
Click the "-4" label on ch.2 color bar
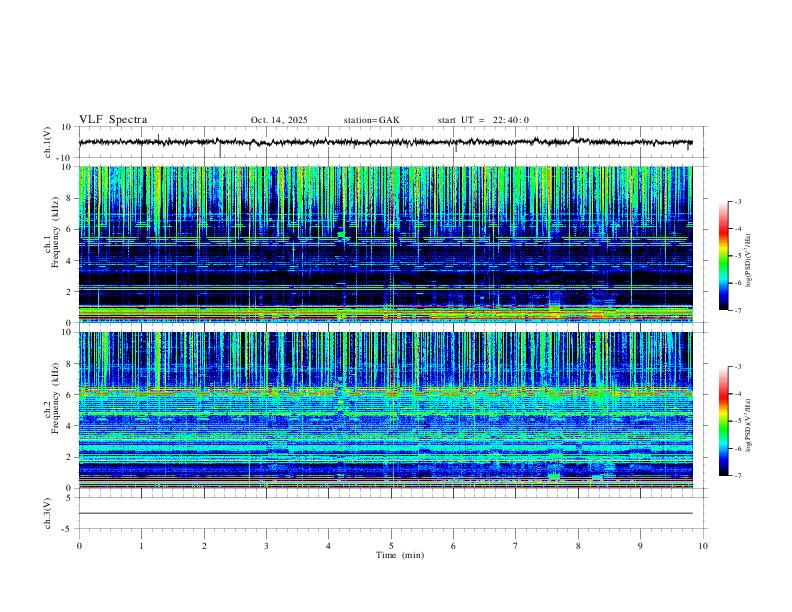[737, 394]
